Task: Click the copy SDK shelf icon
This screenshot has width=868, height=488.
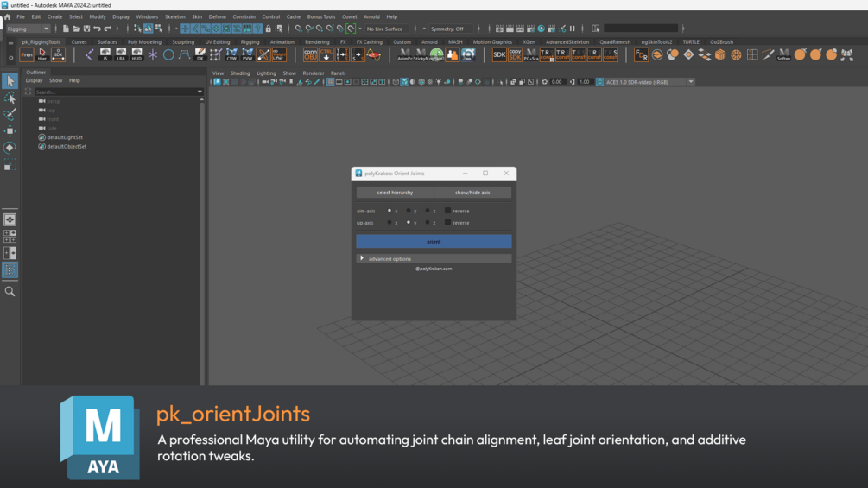Action: (516, 54)
